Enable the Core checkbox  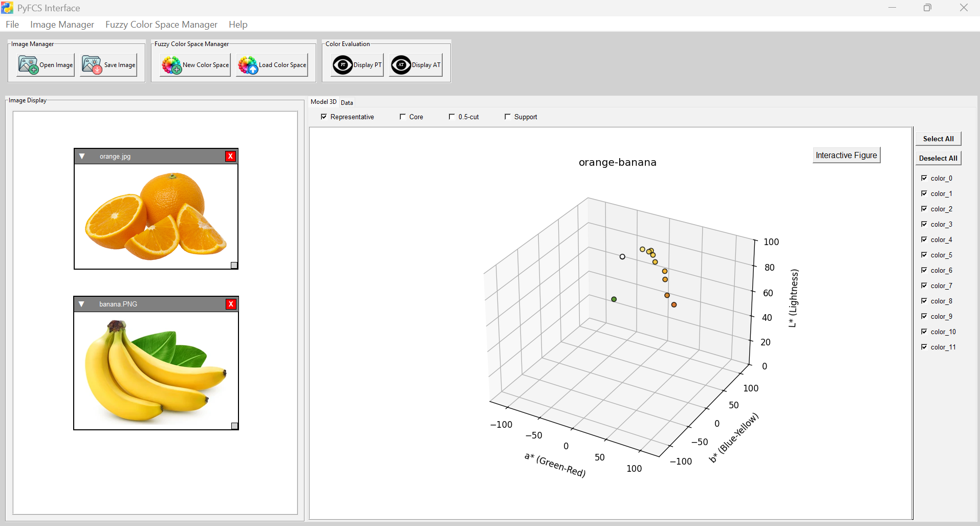pos(403,117)
